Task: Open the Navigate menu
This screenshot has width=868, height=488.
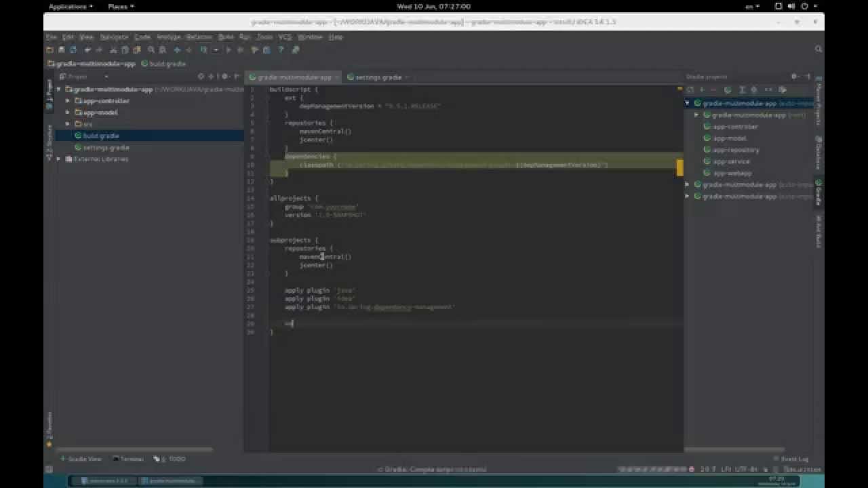Action: click(114, 37)
